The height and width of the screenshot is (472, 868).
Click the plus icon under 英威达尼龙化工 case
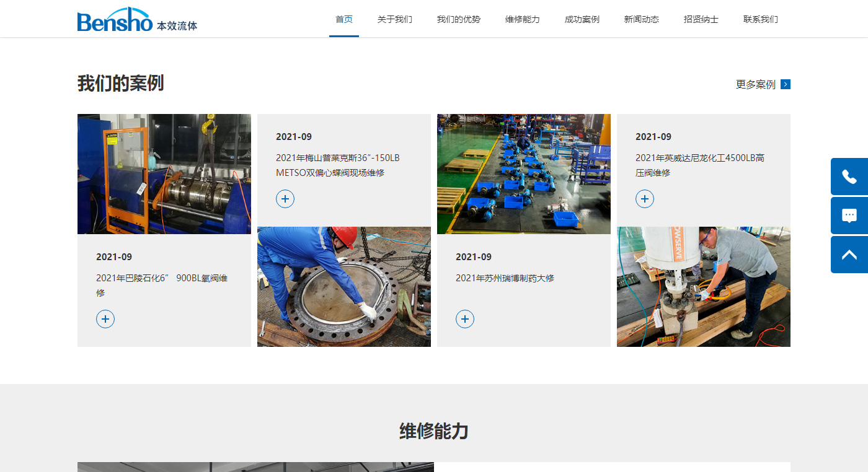(x=645, y=199)
